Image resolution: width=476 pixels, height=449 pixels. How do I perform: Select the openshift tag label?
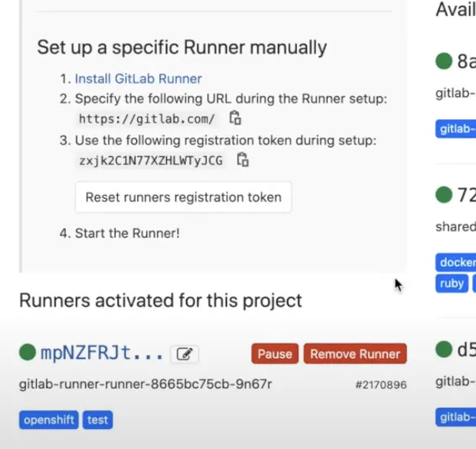point(49,420)
